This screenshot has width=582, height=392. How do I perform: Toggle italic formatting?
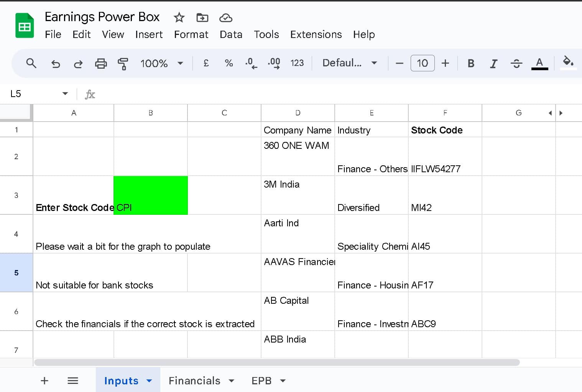coord(493,63)
